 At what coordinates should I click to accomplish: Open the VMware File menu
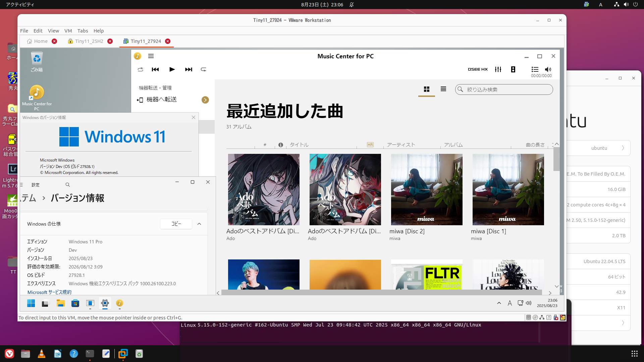24,31
